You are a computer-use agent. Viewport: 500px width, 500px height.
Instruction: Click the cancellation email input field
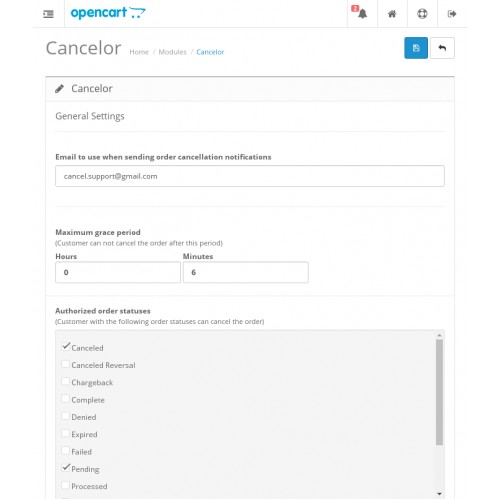pyautogui.click(x=250, y=176)
